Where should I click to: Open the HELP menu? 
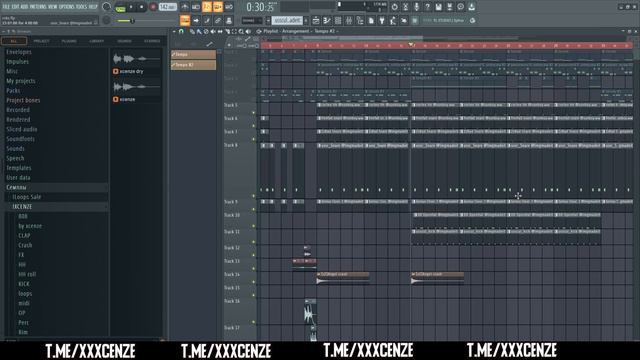93,7
